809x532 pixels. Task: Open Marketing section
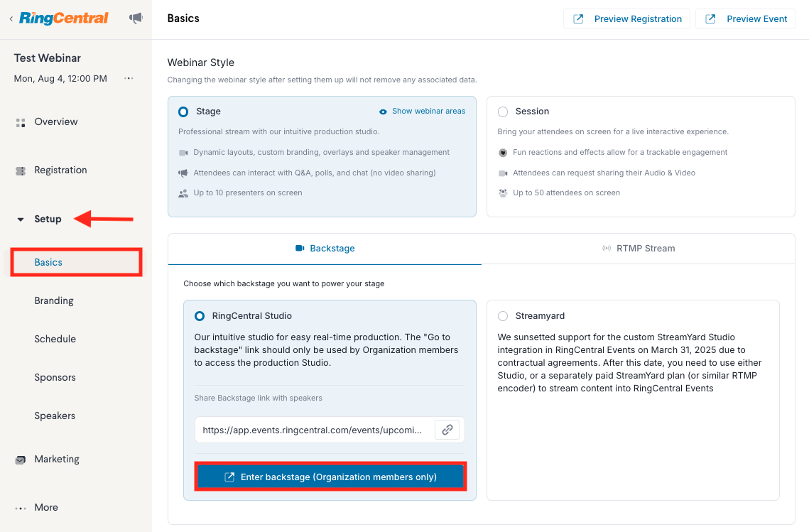point(57,460)
